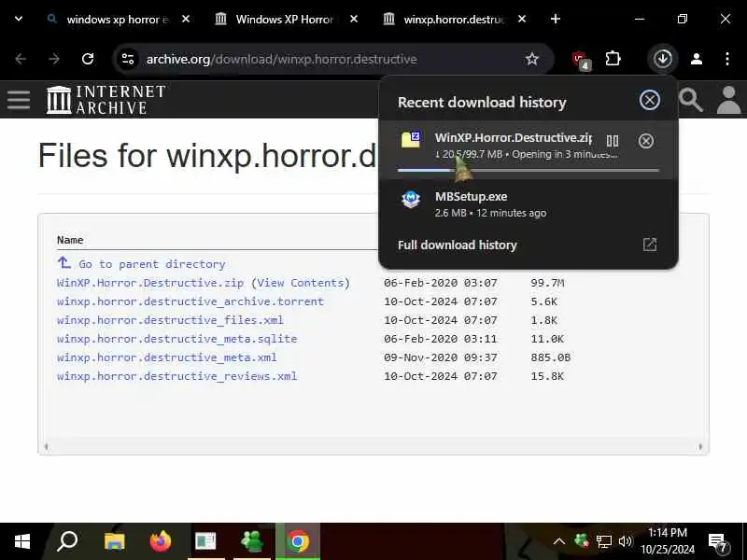Open MBSetup.exe from download history

(x=528, y=204)
